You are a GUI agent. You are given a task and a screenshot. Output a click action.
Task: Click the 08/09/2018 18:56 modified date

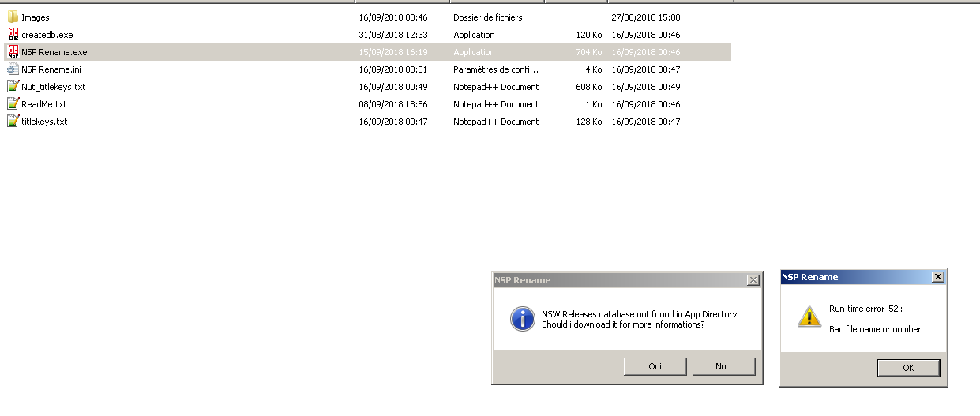pyautogui.click(x=393, y=104)
